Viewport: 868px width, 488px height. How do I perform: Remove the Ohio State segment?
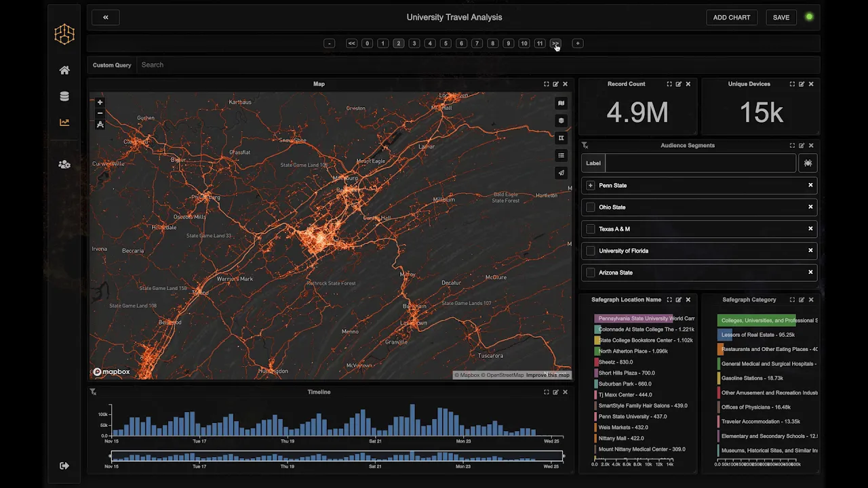pyautogui.click(x=810, y=207)
